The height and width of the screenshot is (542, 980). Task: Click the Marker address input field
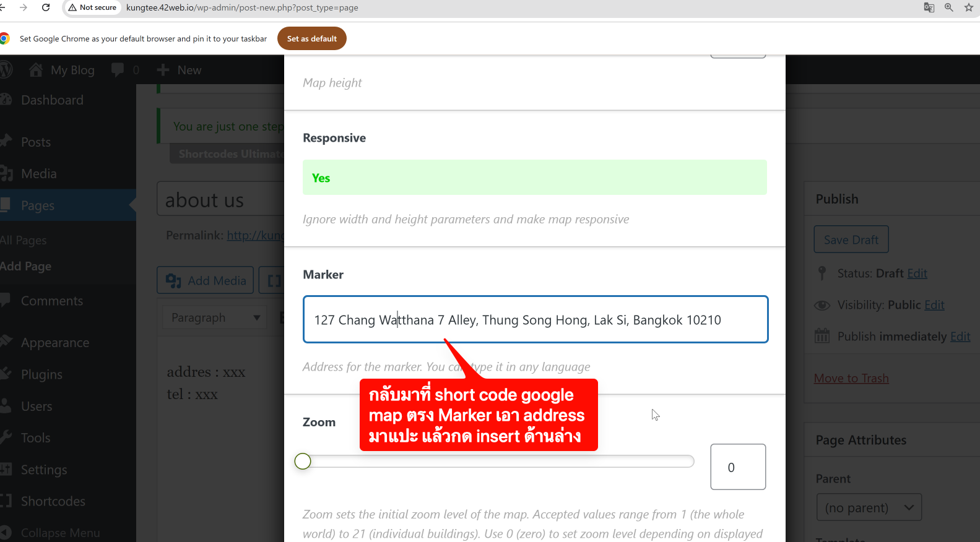point(535,320)
